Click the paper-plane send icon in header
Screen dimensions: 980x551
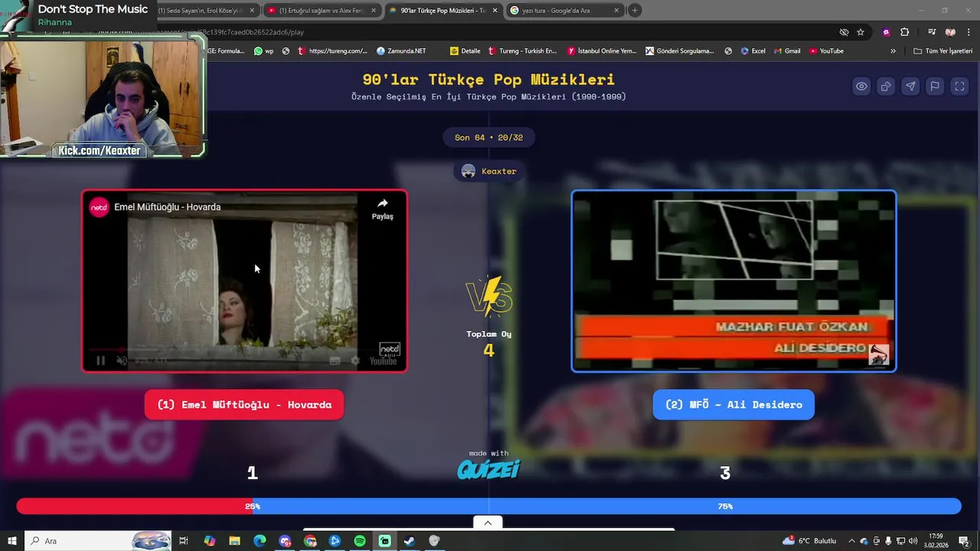910,86
